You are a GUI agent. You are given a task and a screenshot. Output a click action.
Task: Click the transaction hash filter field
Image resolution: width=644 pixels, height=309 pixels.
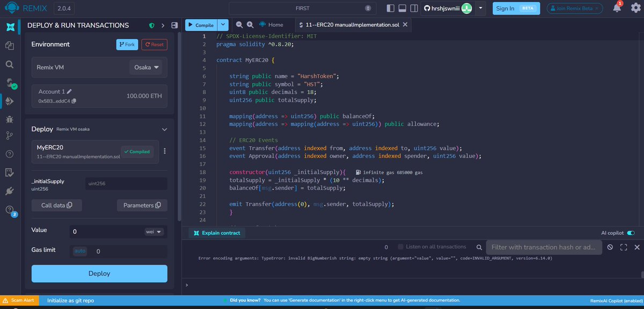coord(544,247)
